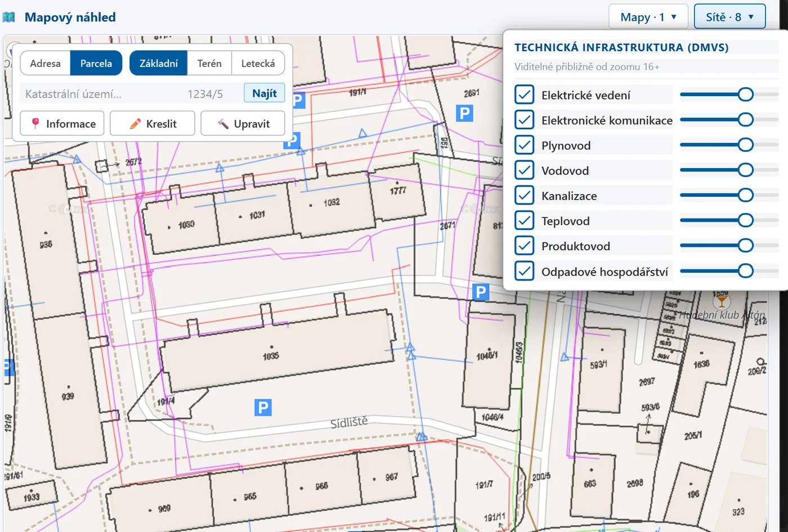Click the parking icon left of parcel 191/1

pyautogui.click(x=298, y=101)
